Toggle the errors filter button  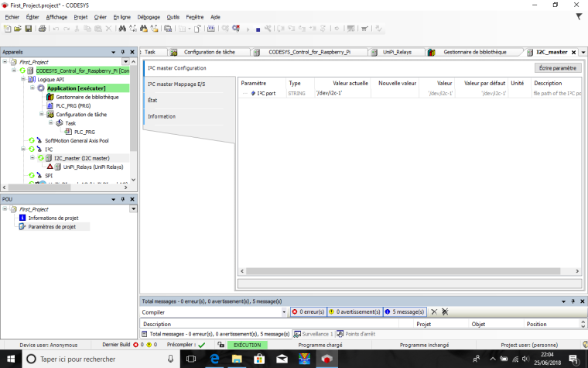[308, 312]
